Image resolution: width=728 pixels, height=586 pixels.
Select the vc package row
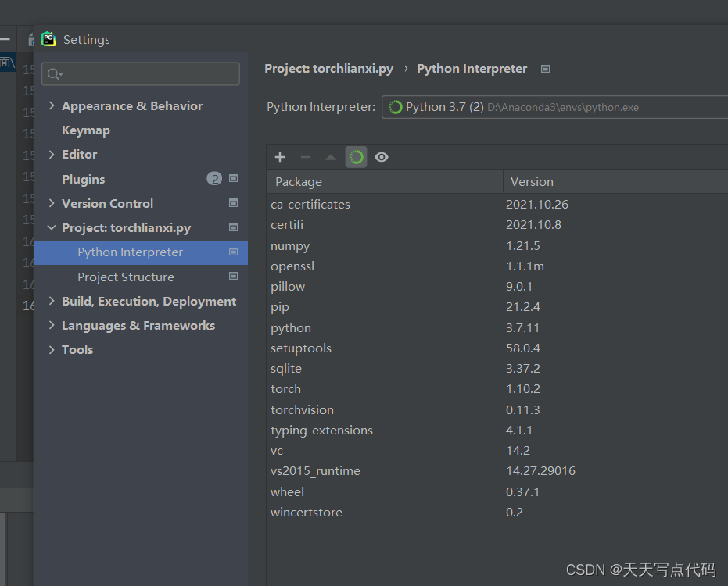pyautogui.click(x=497, y=451)
